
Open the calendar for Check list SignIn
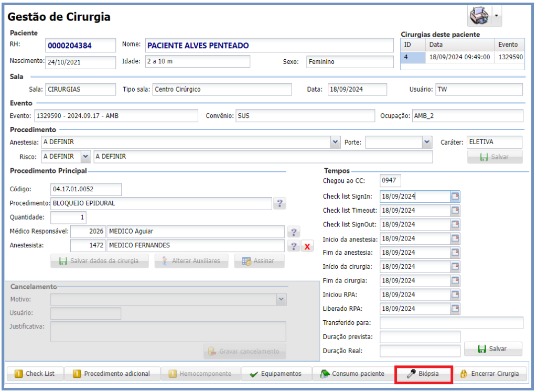pos(455,196)
